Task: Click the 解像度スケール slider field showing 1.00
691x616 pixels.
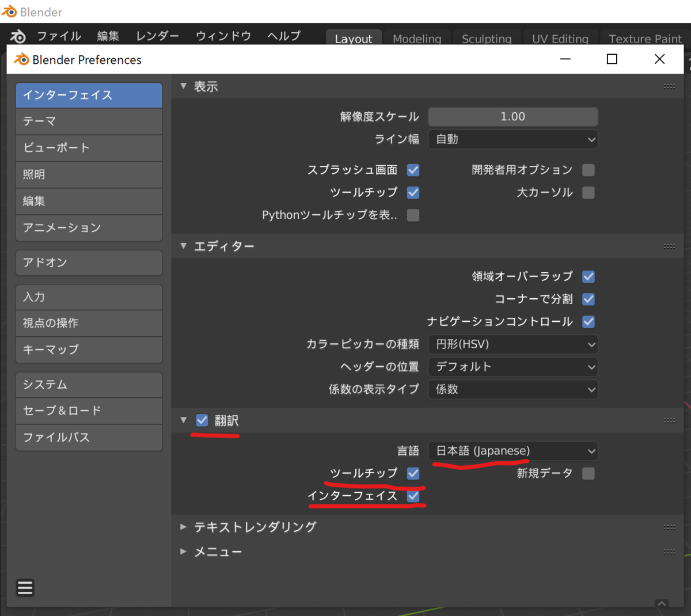Action: pos(513,117)
